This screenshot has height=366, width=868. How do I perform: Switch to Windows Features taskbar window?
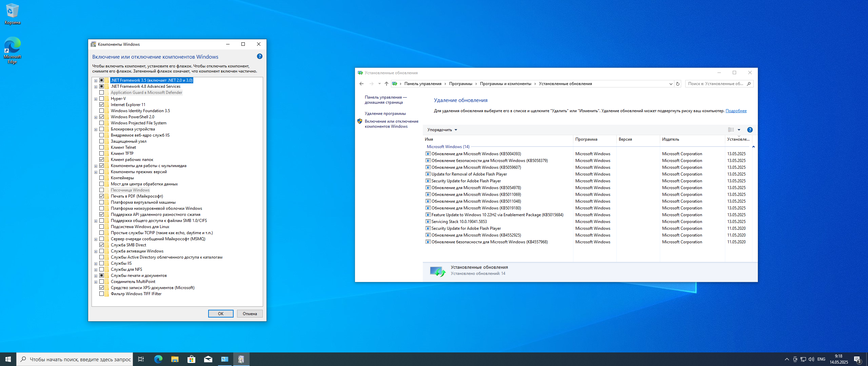tap(241, 359)
